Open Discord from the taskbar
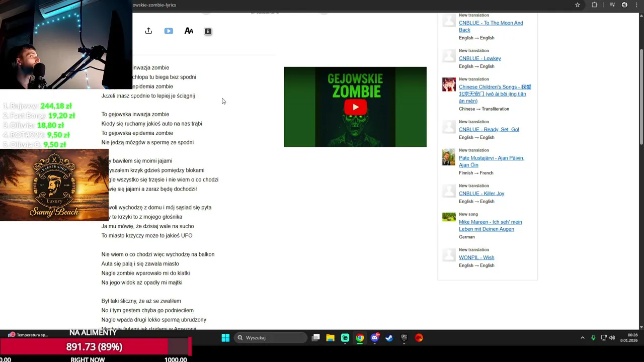This screenshot has width=644, height=362. [x=374, y=338]
